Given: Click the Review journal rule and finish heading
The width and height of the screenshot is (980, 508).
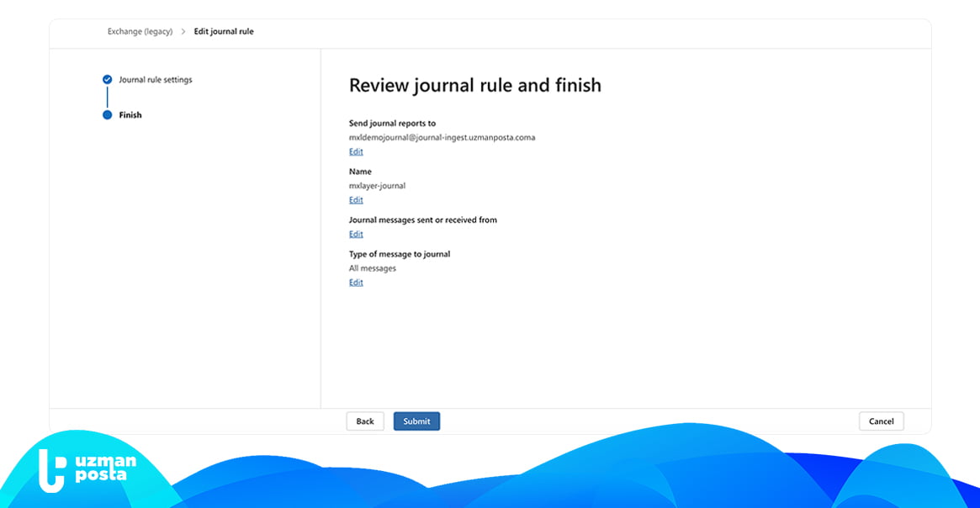Looking at the screenshot, I should pyautogui.click(x=474, y=85).
